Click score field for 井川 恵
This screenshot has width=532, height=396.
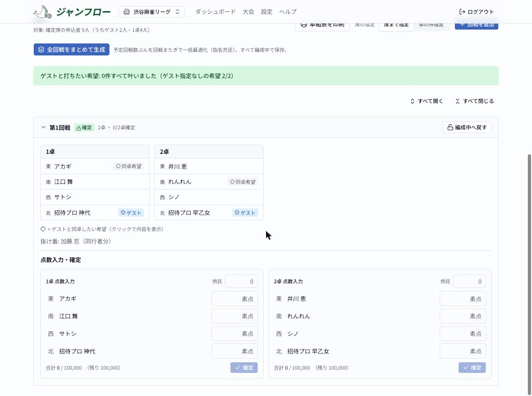point(463,299)
